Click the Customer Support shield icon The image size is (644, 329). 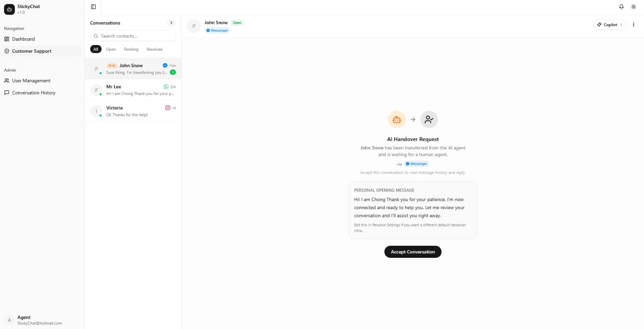pyautogui.click(x=7, y=51)
